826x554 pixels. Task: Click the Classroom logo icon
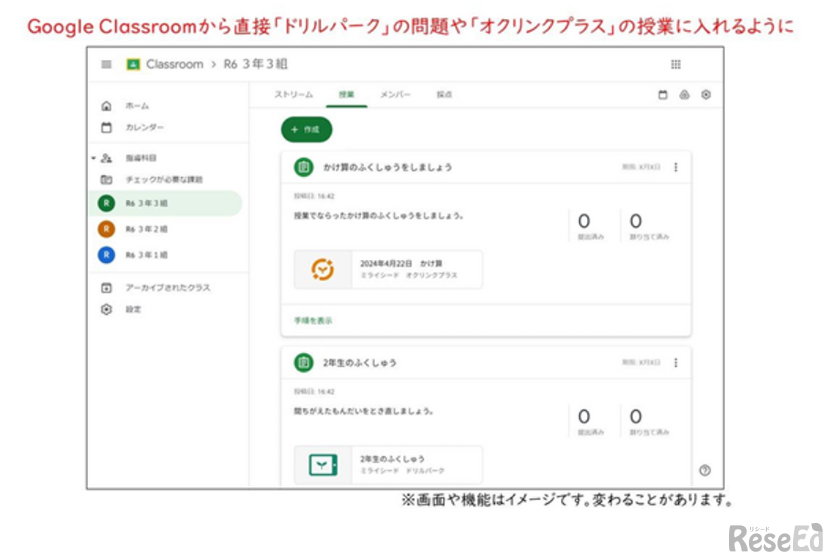(x=133, y=64)
